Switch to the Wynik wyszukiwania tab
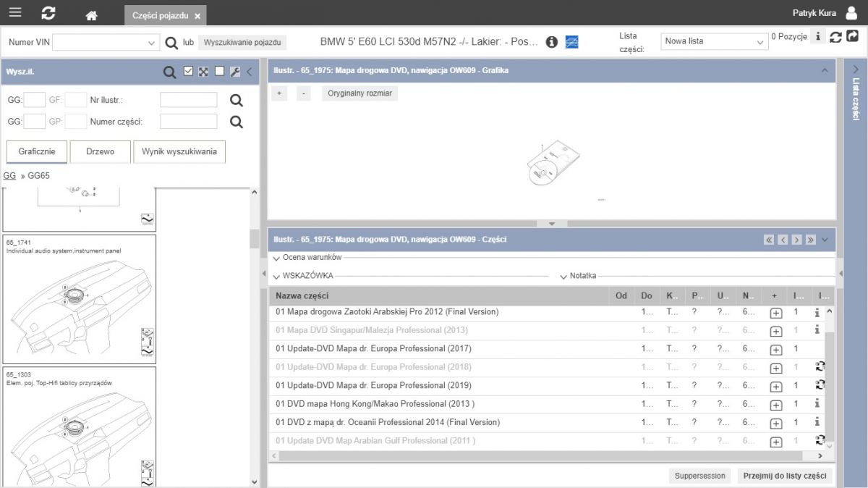The width and height of the screenshot is (868, 488). [x=179, y=152]
